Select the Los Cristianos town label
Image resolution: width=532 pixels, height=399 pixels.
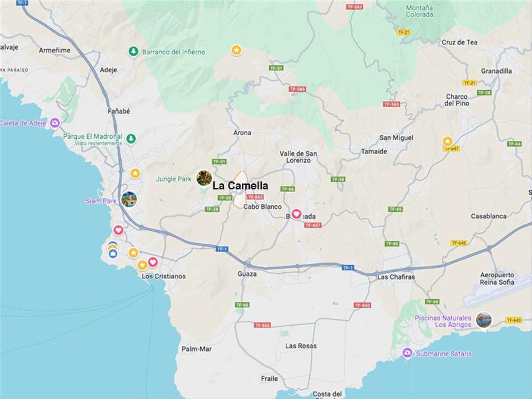[164, 276]
